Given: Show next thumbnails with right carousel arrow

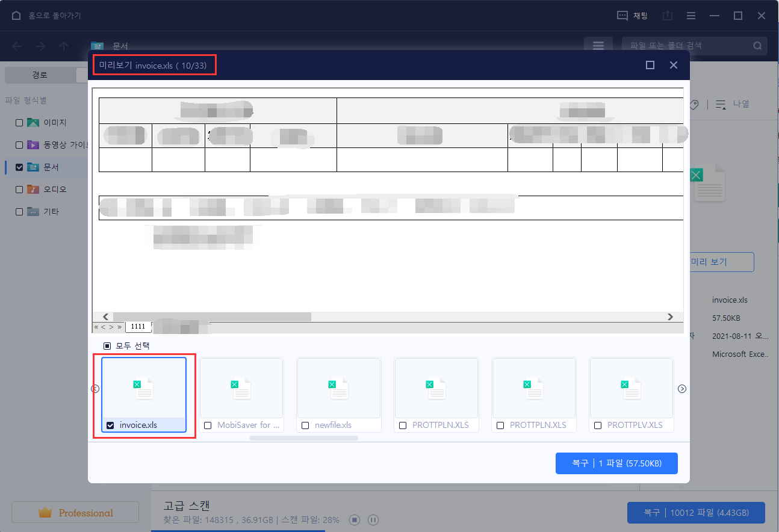Looking at the screenshot, I should pos(682,389).
